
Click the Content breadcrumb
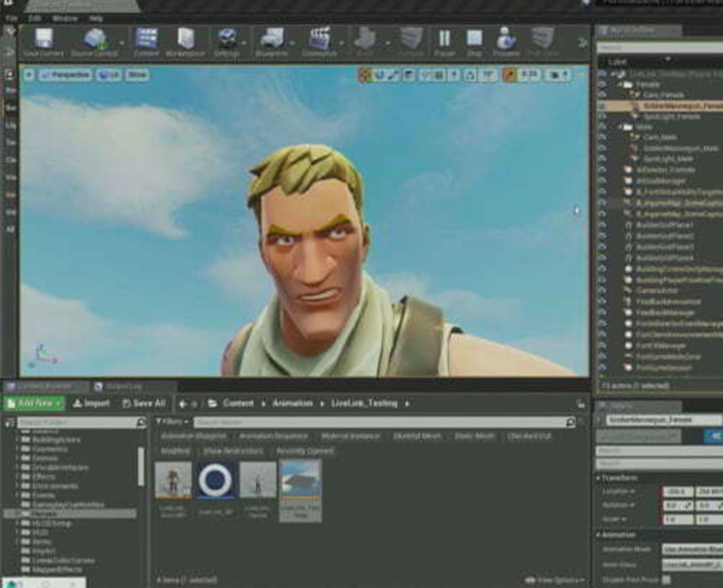(238, 404)
